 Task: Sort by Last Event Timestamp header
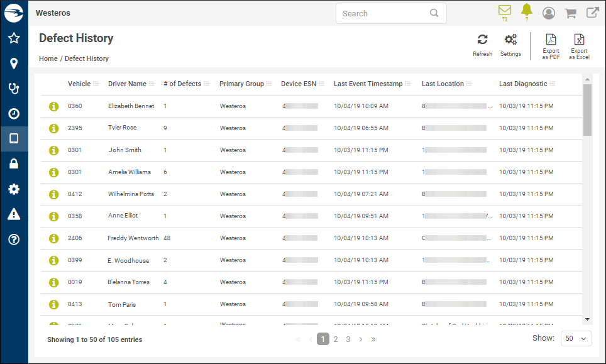(368, 84)
